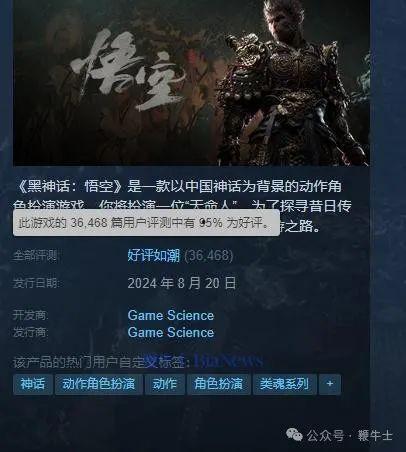Click the 公众号 · 鞭牛士 watermark text

pyautogui.click(x=350, y=435)
